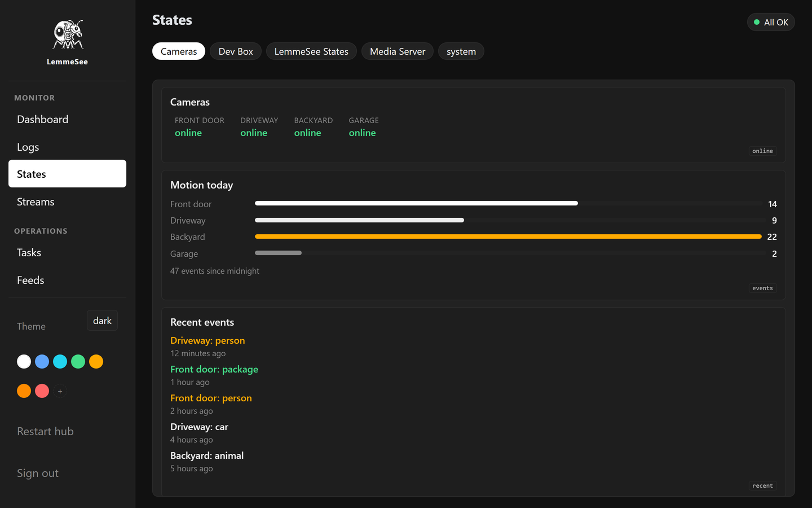Sign out of LemmeSee
Screen dimensions: 812x508
38,473
